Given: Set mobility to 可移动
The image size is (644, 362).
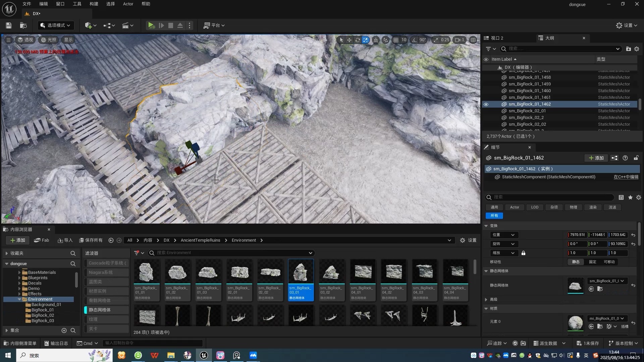Looking at the screenshot, I should [609, 262].
